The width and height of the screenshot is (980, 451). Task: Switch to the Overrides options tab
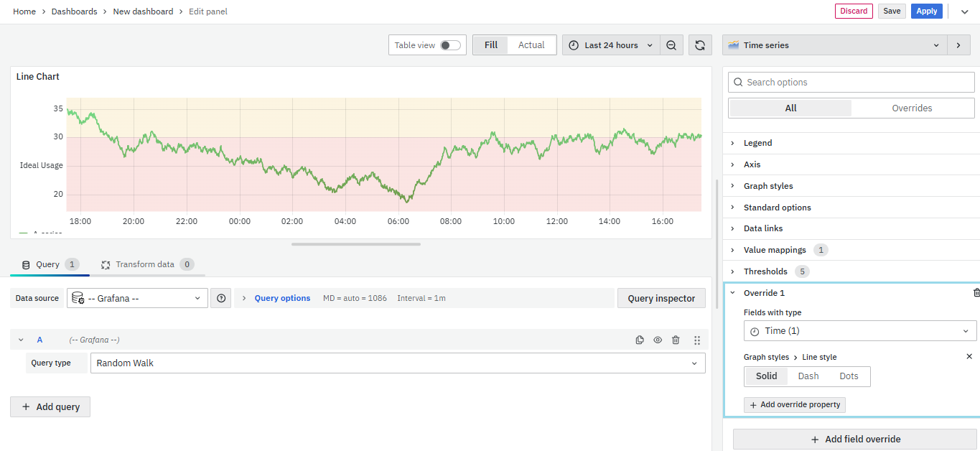(x=912, y=108)
